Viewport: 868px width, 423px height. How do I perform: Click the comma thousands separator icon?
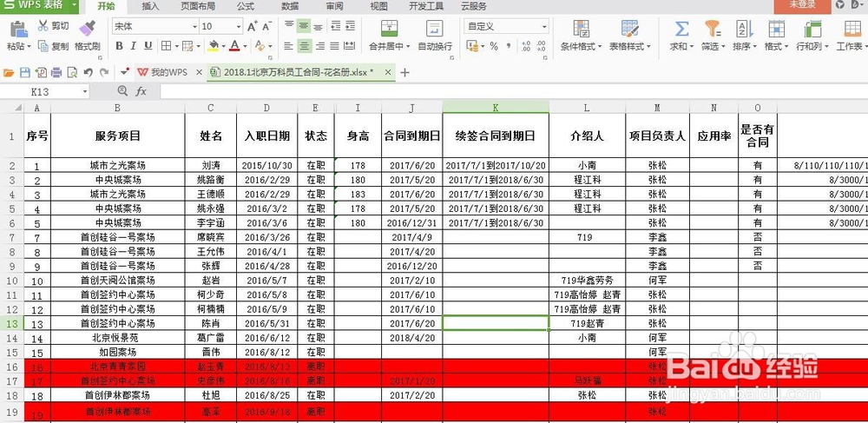click(x=508, y=46)
